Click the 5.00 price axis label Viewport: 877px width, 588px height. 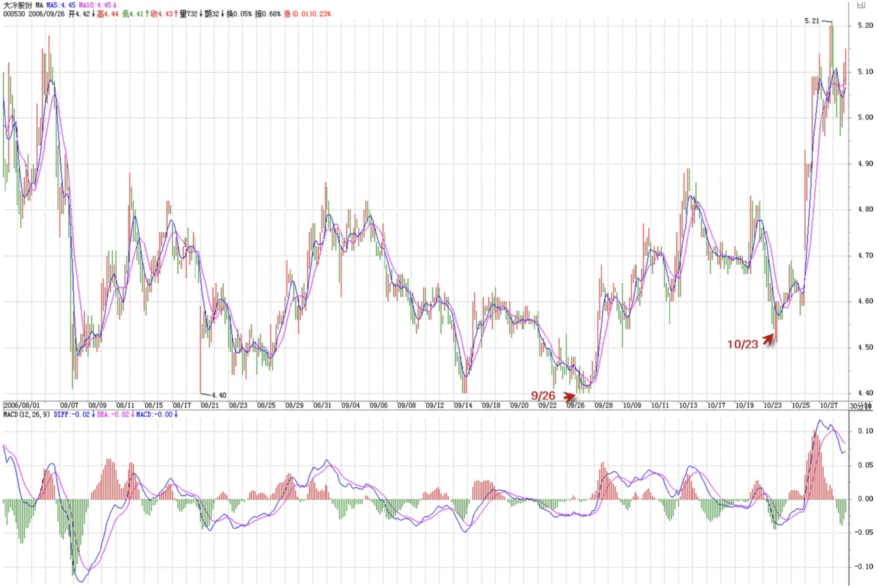[x=865, y=117]
